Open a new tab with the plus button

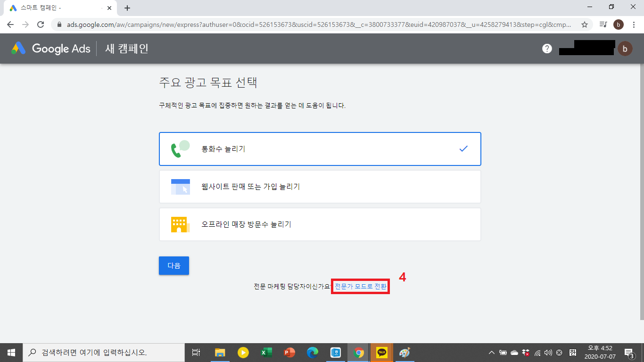coord(127,8)
